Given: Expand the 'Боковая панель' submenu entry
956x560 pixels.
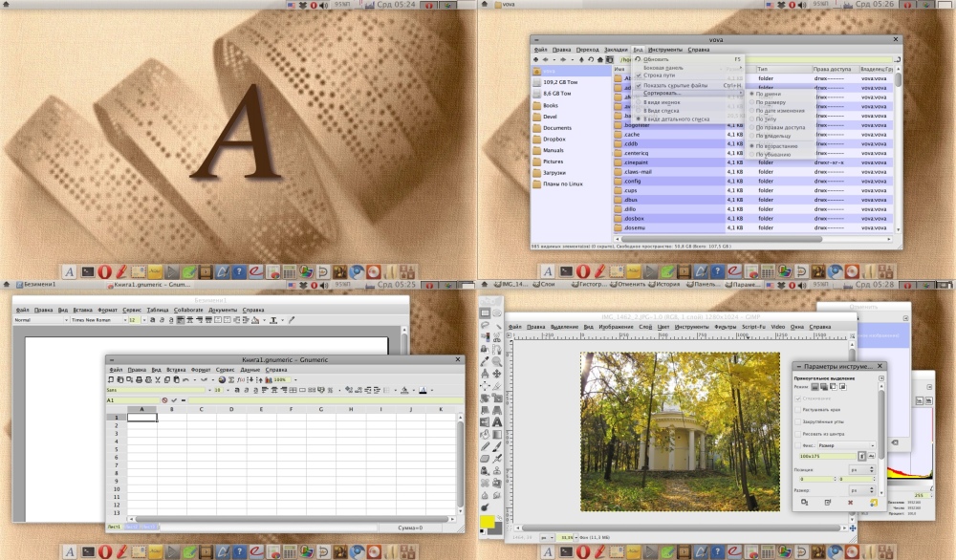Looking at the screenshot, I should tap(688, 68).
